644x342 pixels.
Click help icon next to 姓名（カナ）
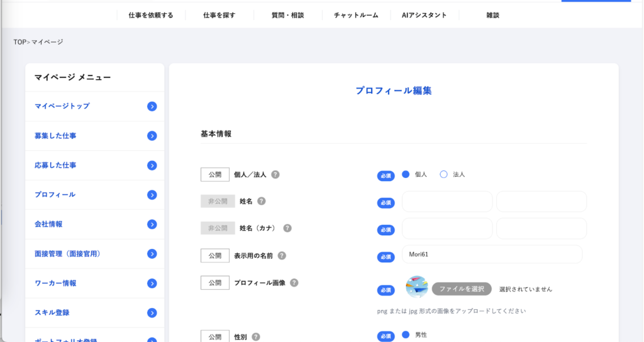287,228
